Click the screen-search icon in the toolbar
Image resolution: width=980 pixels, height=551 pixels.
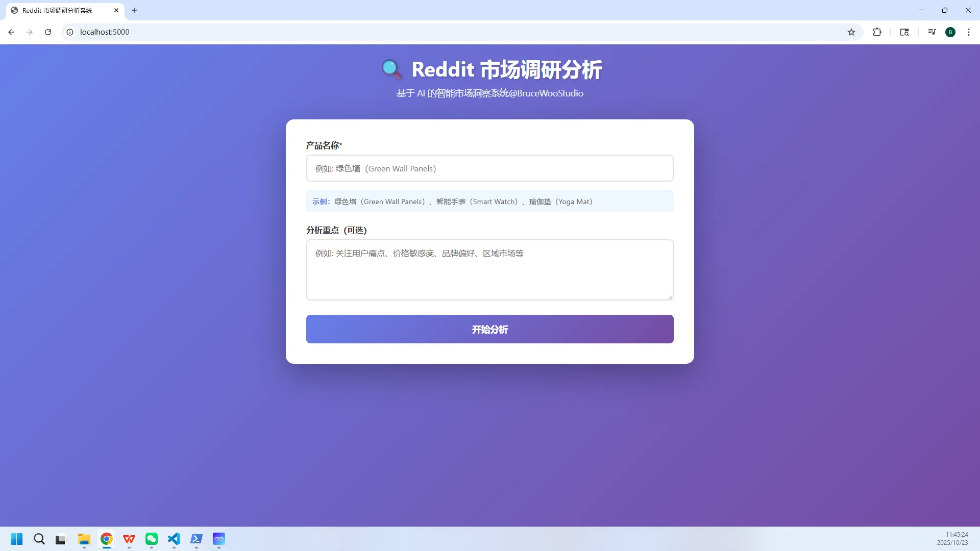coord(904,32)
